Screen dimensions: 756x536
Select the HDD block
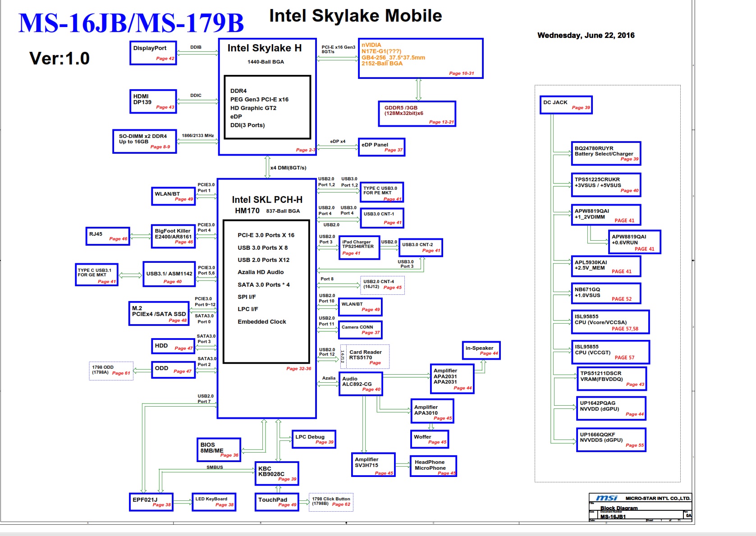[x=173, y=346]
